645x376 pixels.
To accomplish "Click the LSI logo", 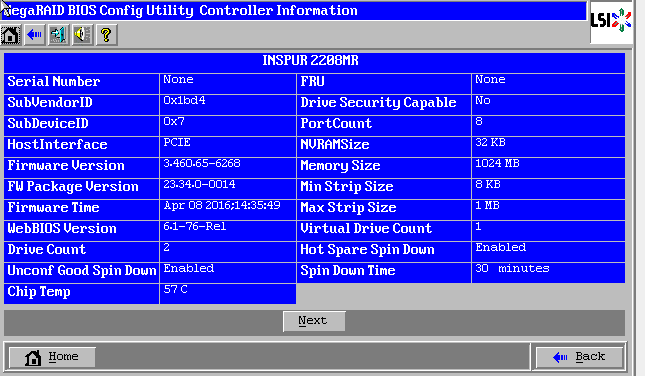I will pyautogui.click(x=611, y=21).
